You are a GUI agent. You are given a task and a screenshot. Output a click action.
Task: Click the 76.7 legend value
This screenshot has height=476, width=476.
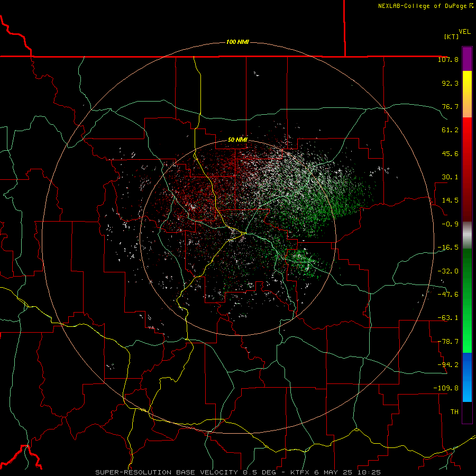(450, 106)
